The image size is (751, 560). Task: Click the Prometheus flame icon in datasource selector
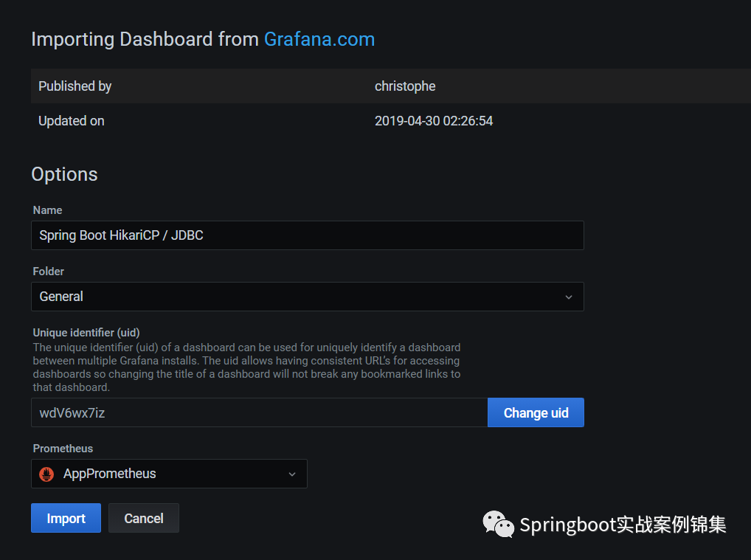click(47, 474)
